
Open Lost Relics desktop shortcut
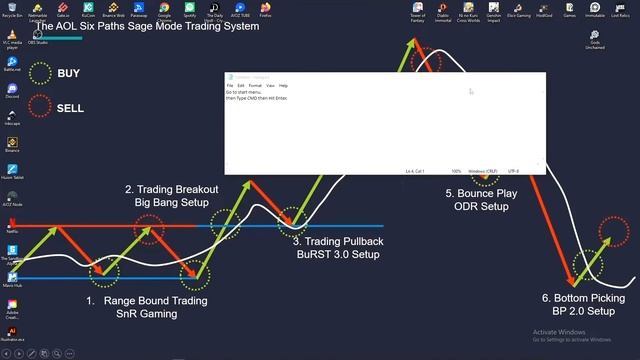(x=620, y=10)
